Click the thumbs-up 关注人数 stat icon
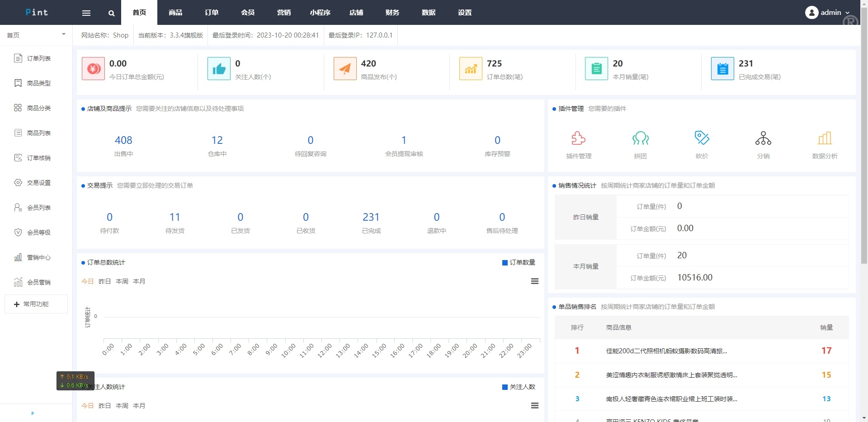The height and width of the screenshot is (422, 868). tap(219, 68)
